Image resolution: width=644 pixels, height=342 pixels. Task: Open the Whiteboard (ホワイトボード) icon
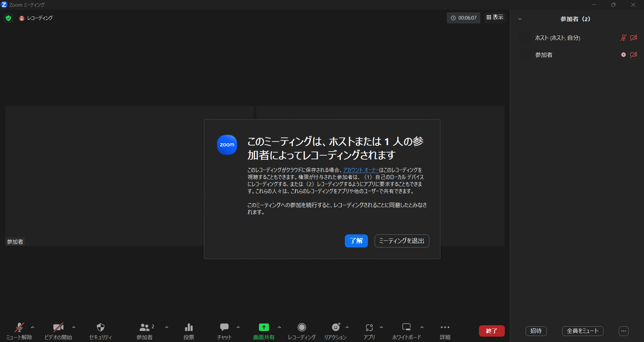coord(406,327)
